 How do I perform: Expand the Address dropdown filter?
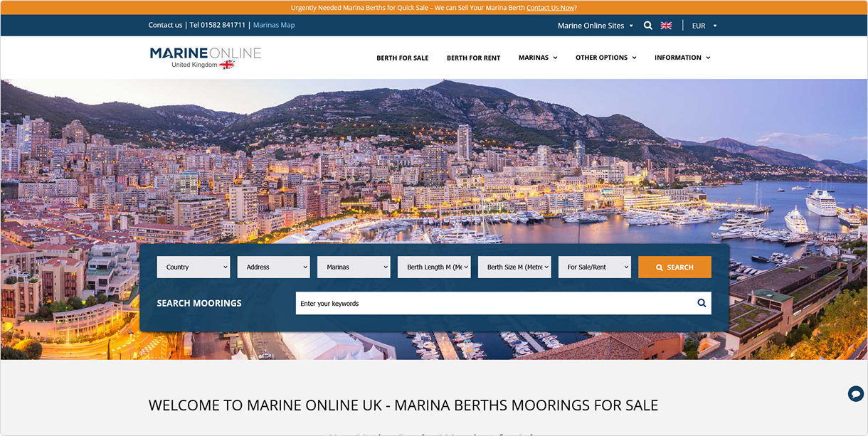pyautogui.click(x=274, y=267)
